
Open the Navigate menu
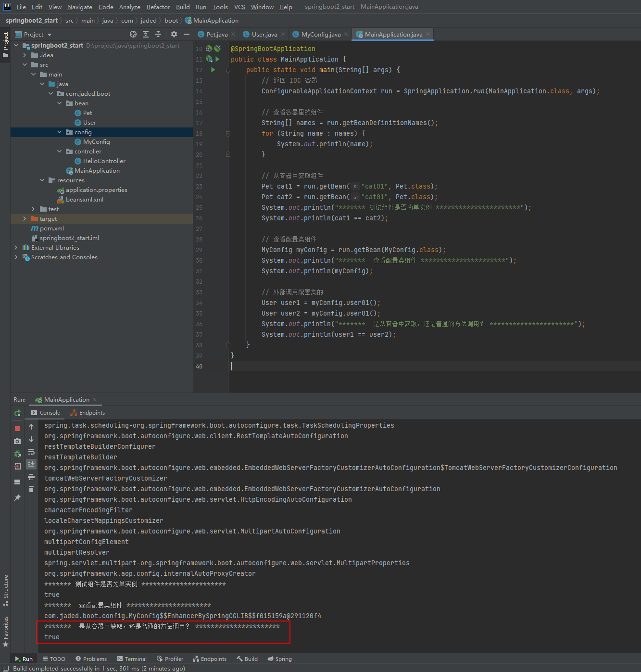(80, 7)
